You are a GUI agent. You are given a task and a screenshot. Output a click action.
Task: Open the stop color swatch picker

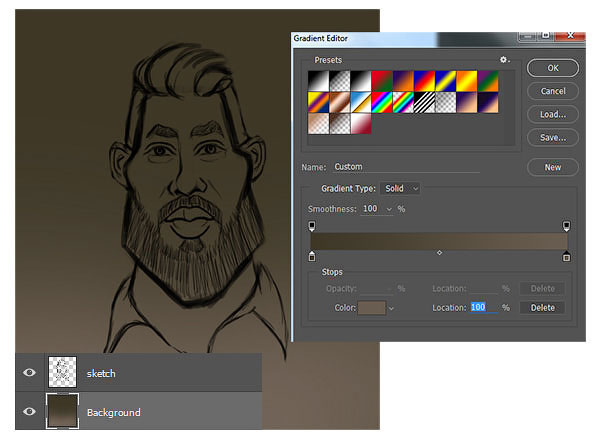coord(372,308)
